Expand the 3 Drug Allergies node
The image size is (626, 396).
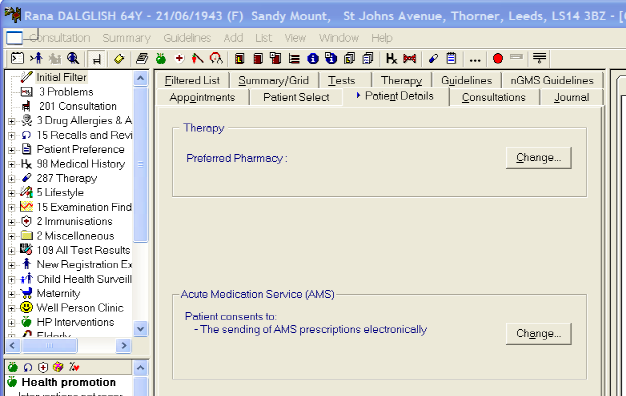coord(12,121)
